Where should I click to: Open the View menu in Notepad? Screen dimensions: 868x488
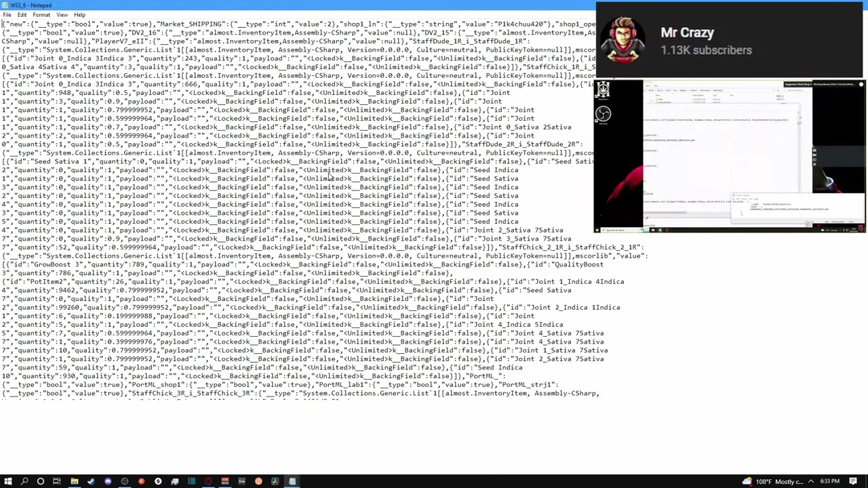62,15
